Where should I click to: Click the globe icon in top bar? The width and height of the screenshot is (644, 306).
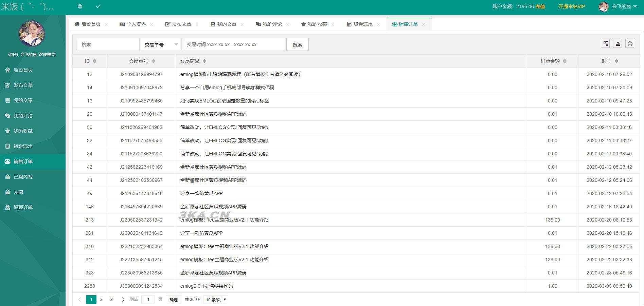tap(80, 6)
